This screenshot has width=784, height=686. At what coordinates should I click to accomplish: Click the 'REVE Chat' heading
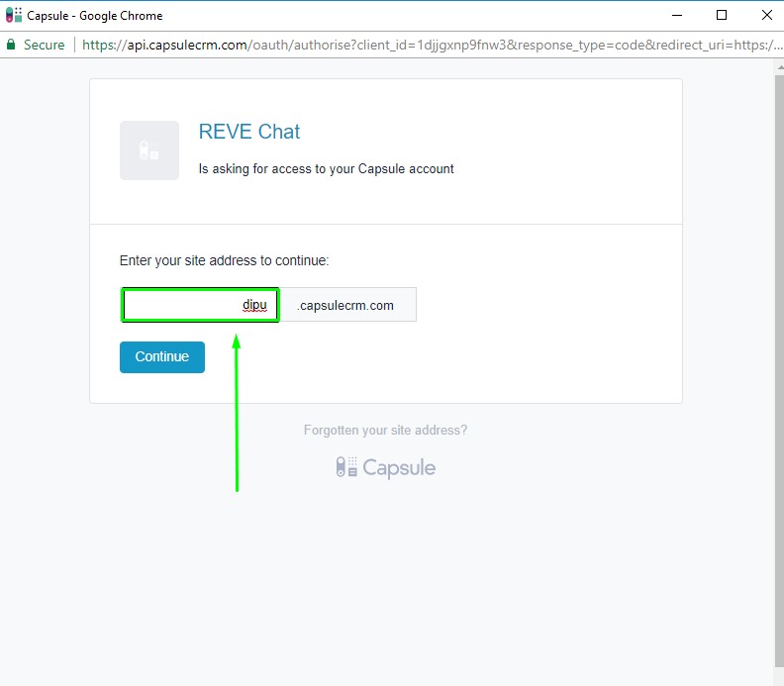pyautogui.click(x=249, y=132)
